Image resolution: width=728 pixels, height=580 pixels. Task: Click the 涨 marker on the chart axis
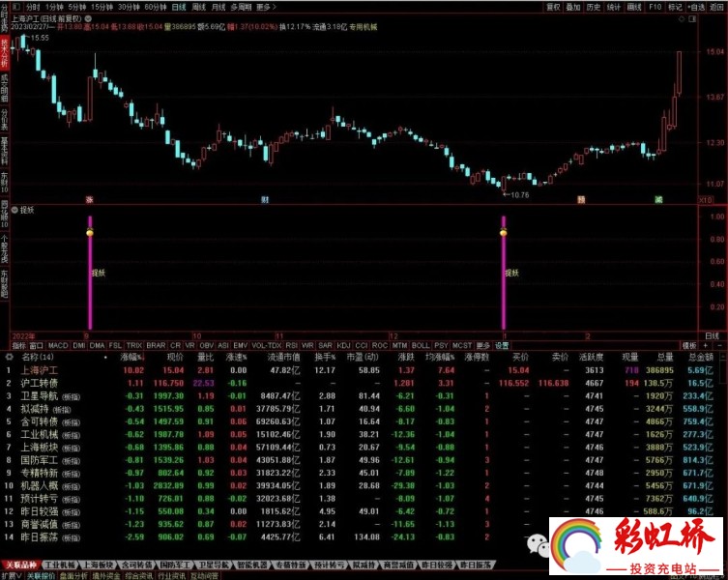pyautogui.click(x=90, y=200)
